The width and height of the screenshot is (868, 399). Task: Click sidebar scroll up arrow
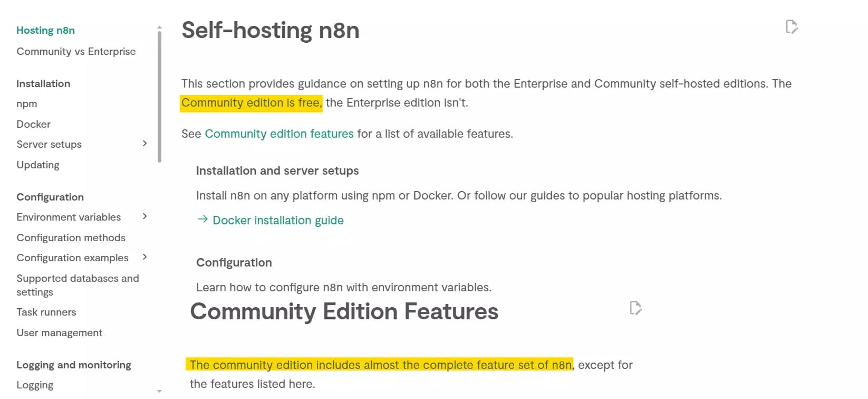coord(159,27)
